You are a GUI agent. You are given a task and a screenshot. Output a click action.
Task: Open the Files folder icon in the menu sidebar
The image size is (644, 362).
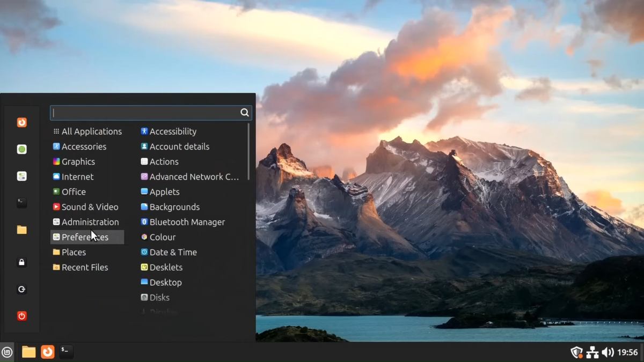21,230
